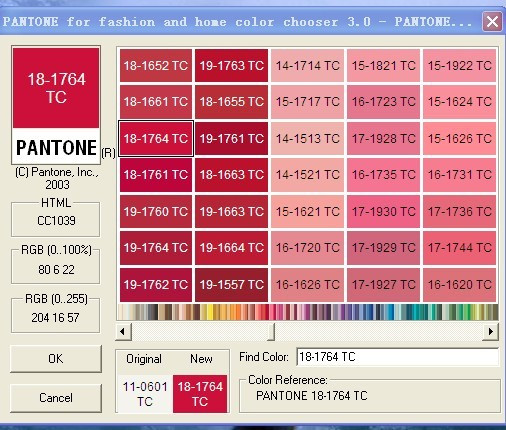
Task: Select the 17-1928 TC swatch
Action: [x=383, y=138]
